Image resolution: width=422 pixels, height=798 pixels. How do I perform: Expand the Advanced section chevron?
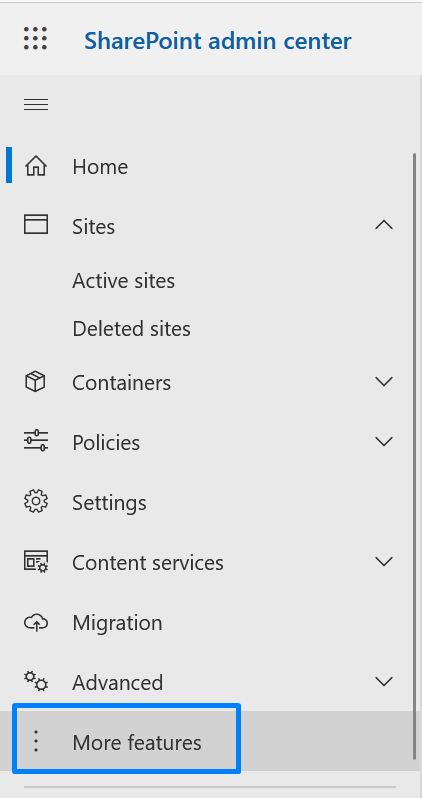[x=384, y=681]
